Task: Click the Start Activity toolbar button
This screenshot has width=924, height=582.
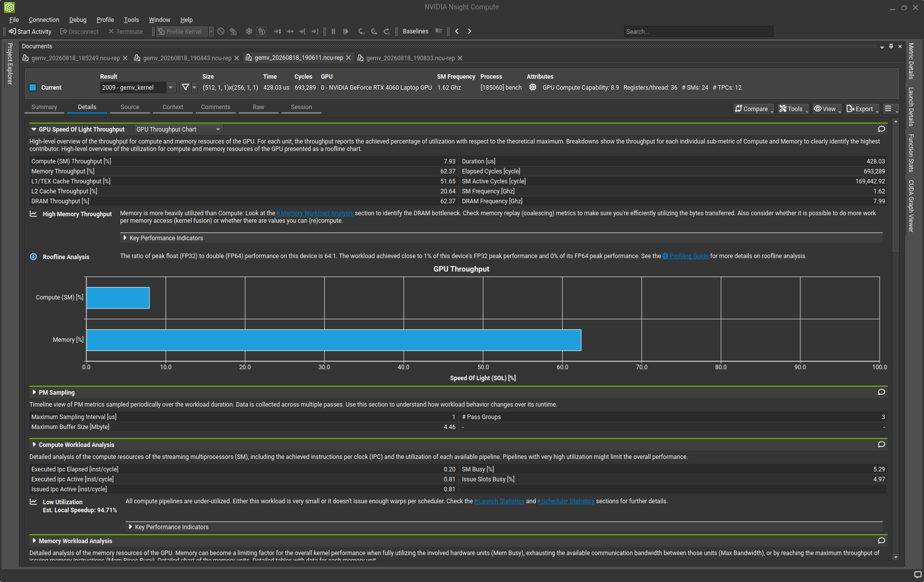Action: pyautogui.click(x=30, y=31)
